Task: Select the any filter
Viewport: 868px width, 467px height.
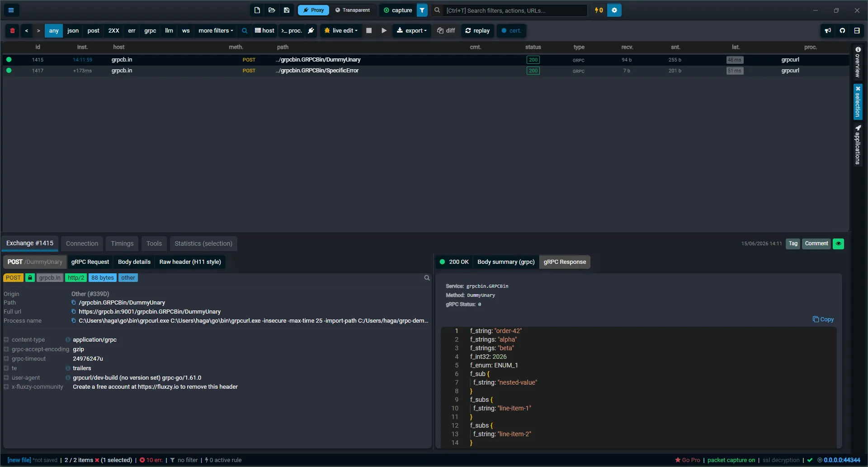Action: pos(54,30)
